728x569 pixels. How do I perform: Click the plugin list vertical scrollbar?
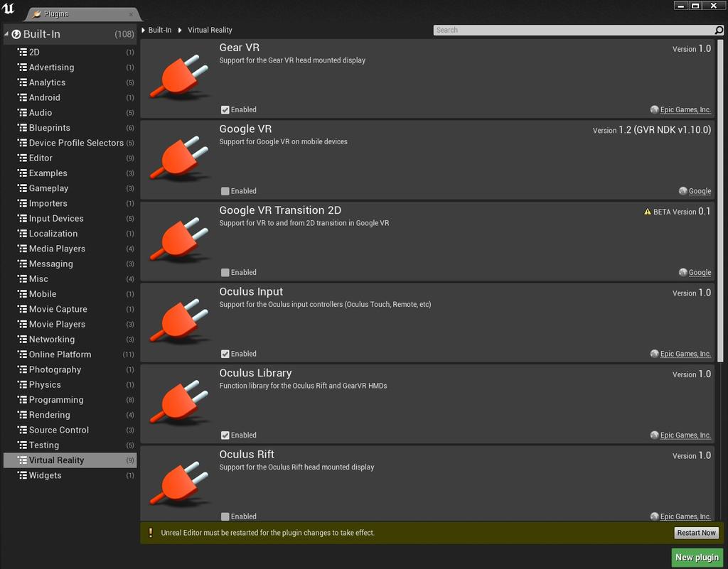point(720,201)
